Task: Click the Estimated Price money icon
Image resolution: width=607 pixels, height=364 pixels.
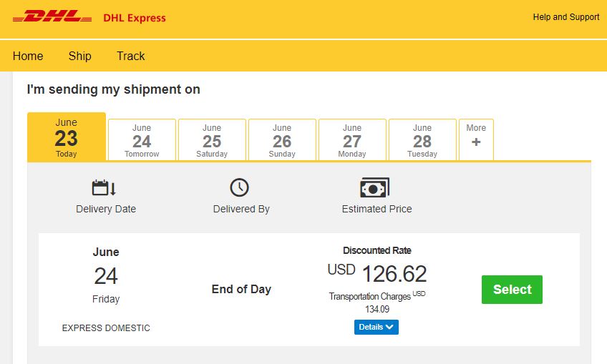Action: [x=374, y=188]
